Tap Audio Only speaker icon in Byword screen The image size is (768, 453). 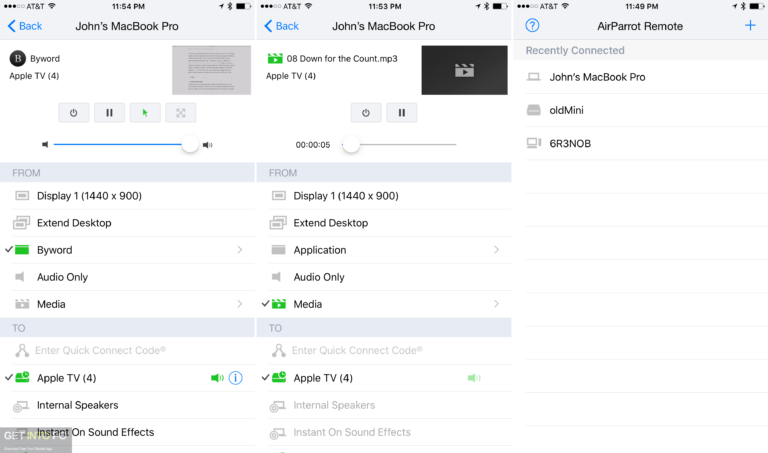click(20, 277)
